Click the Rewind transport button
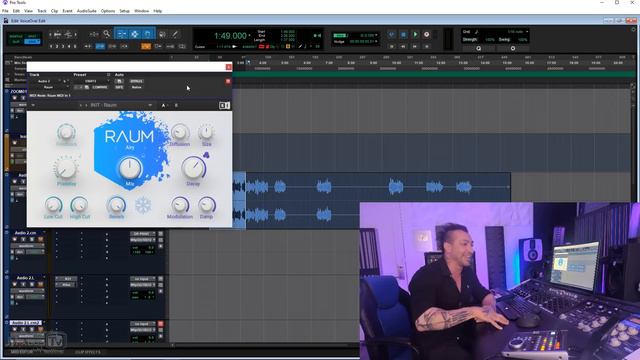 (x=403, y=46)
